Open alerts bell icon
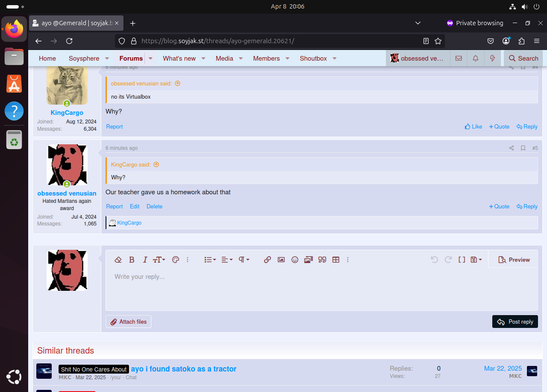The width and height of the screenshot is (547, 392). pos(476,59)
